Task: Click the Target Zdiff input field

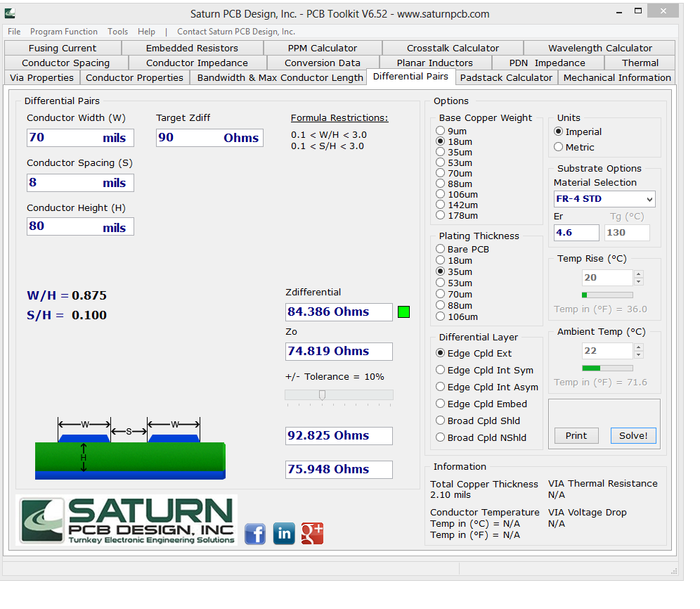Action: point(209,138)
